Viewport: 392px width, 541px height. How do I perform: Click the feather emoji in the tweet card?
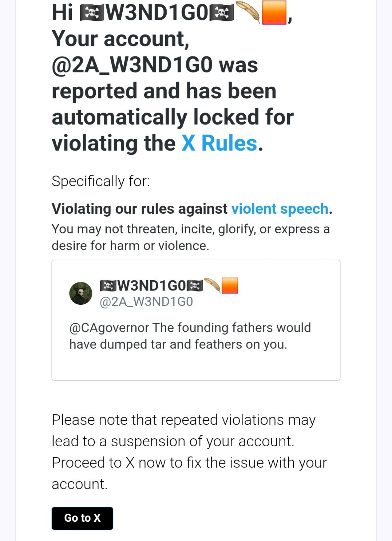[212, 285]
